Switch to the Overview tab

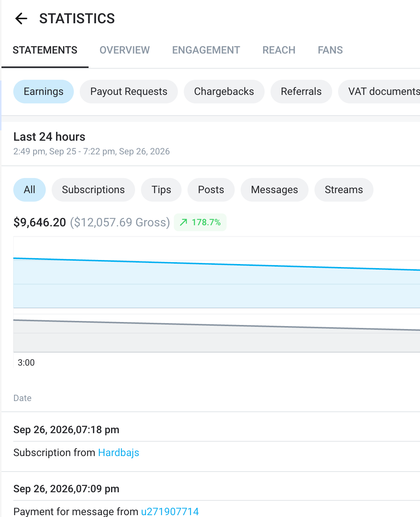pyautogui.click(x=125, y=50)
